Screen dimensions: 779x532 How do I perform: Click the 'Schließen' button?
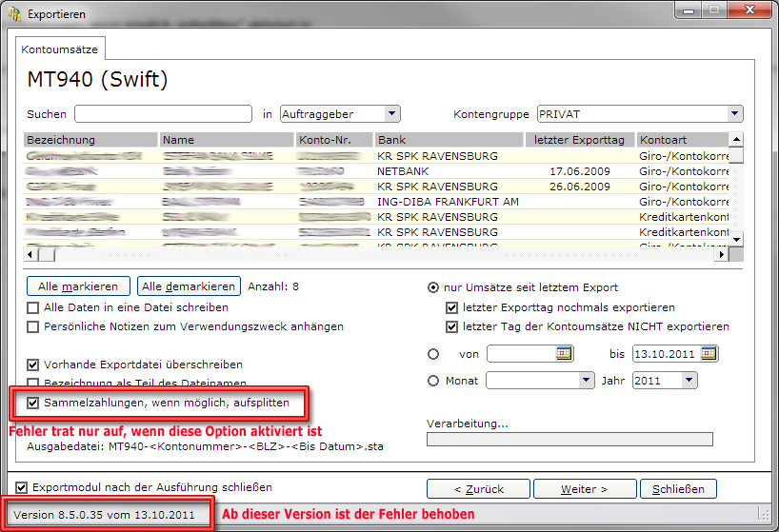(678, 489)
